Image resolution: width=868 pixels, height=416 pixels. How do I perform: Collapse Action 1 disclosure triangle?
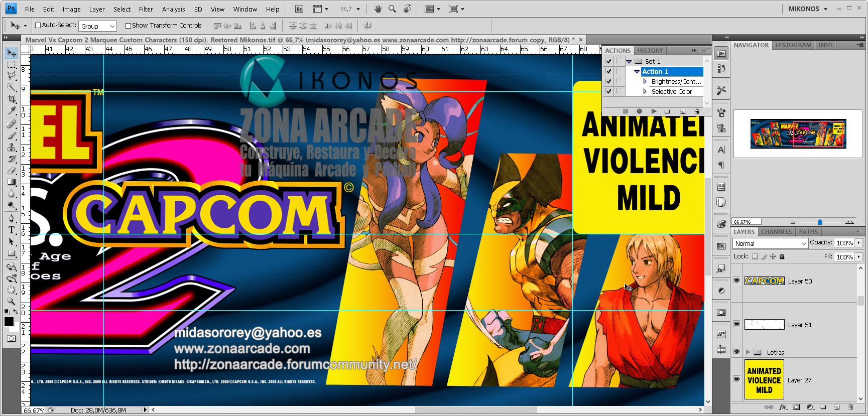[637, 72]
